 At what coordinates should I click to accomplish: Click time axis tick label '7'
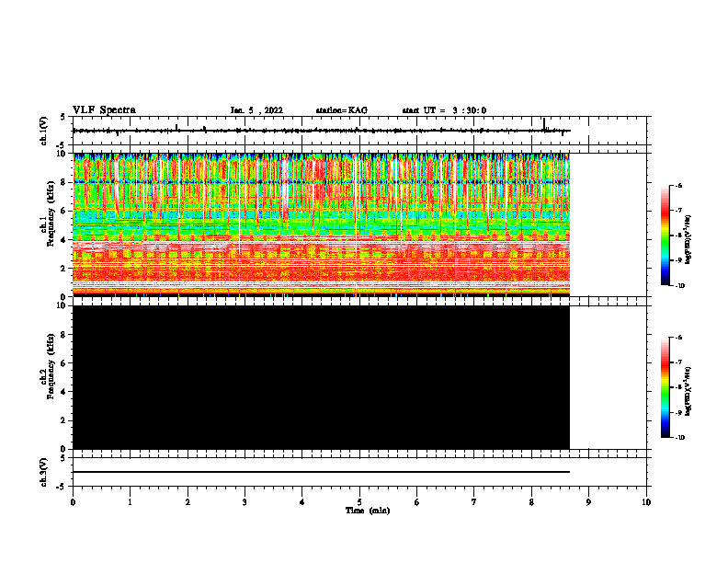[x=474, y=502]
